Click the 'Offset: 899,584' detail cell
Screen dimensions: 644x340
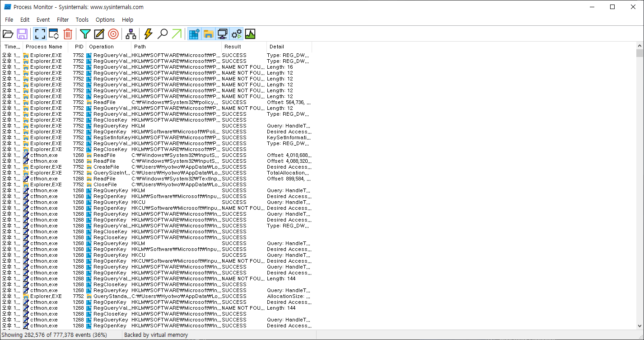(x=289, y=179)
